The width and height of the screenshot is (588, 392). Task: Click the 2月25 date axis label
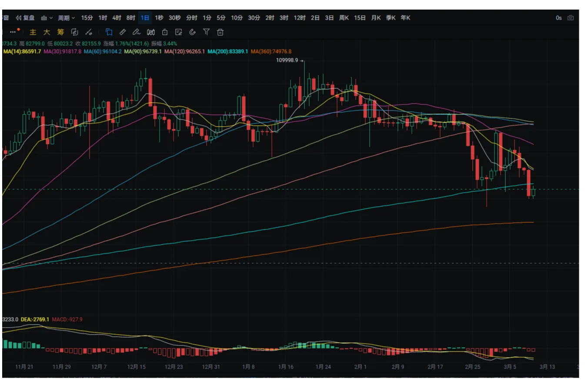tap(472, 367)
